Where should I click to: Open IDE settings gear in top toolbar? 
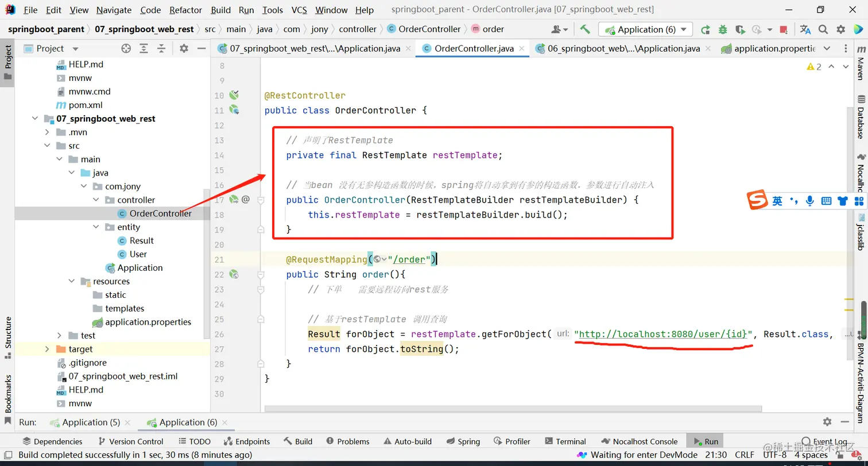pyautogui.click(x=841, y=29)
